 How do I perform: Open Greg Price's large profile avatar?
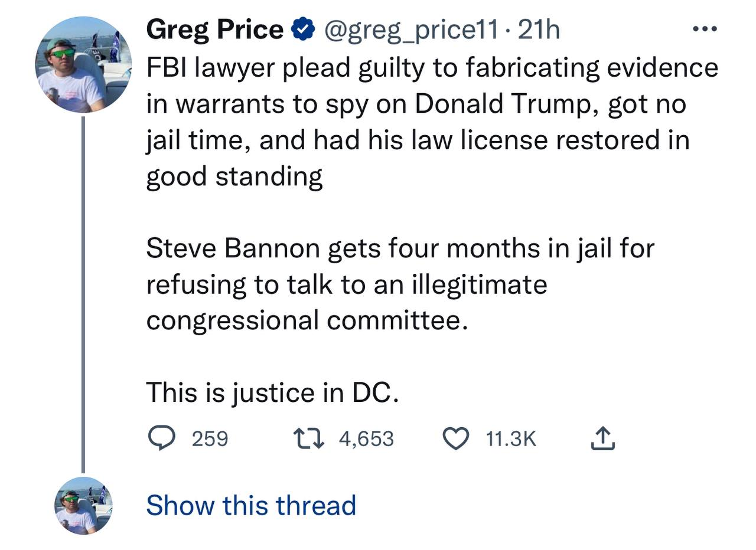(83, 65)
